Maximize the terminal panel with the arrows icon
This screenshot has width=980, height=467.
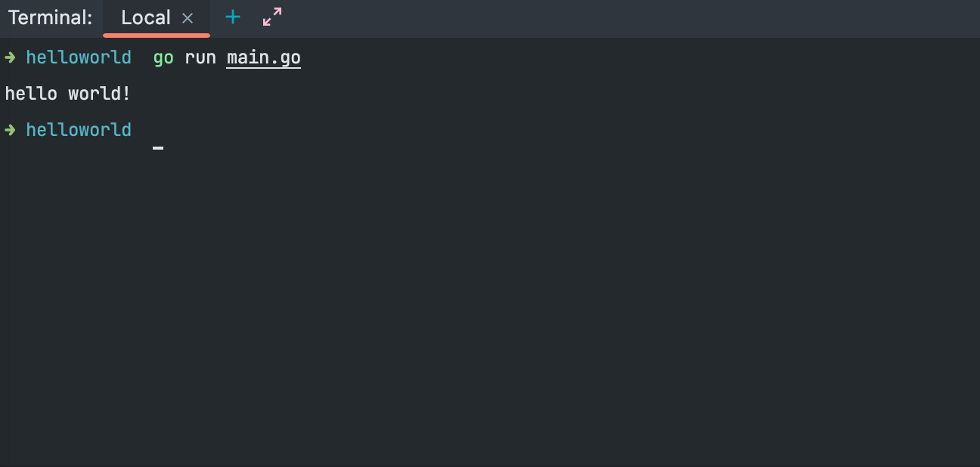coord(272,17)
